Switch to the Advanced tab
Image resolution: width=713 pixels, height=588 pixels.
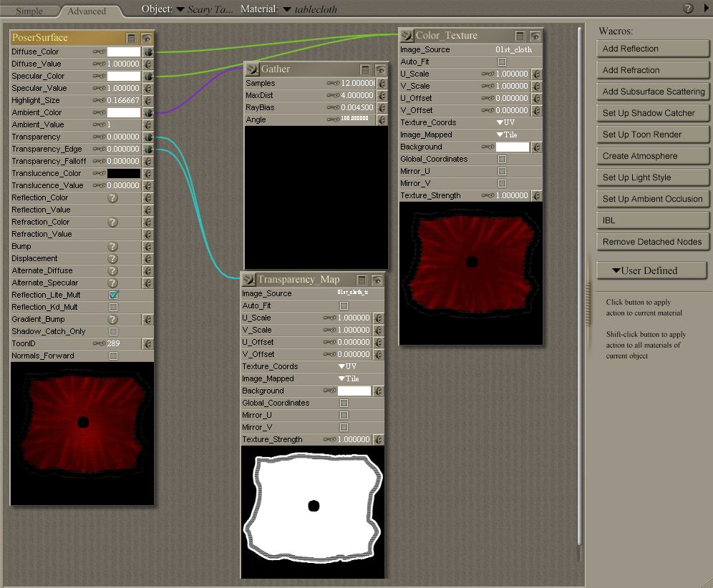pos(87,11)
